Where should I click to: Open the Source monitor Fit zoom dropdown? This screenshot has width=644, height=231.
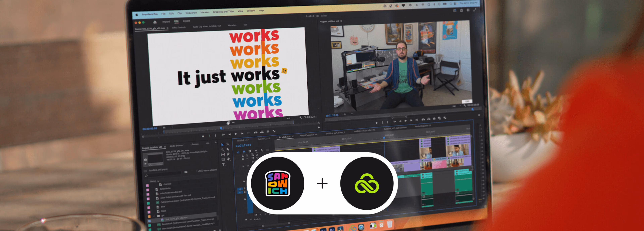(168, 127)
